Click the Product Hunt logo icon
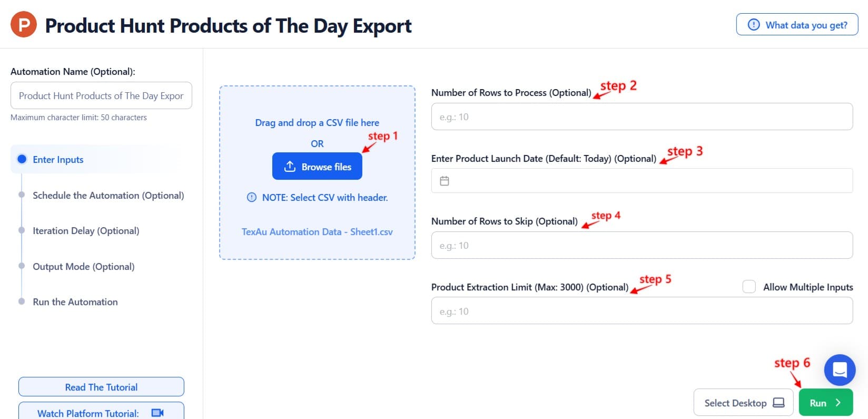Screen dimensions: 868x419 click(24, 25)
